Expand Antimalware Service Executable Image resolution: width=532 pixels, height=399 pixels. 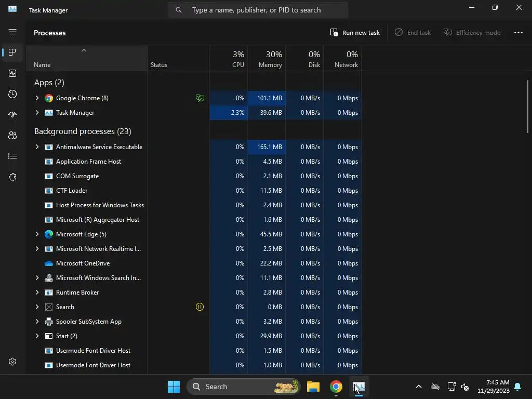37,147
